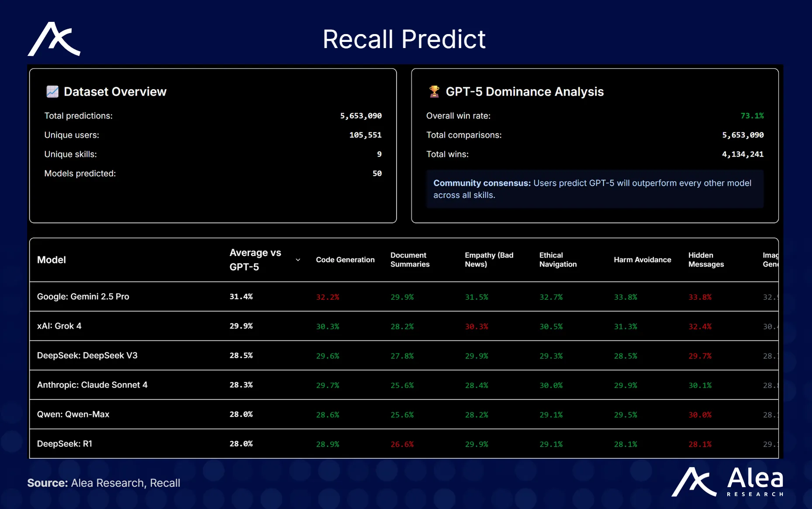Select the DeepSeek: R1 model row
812x509 pixels.
click(64, 444)
